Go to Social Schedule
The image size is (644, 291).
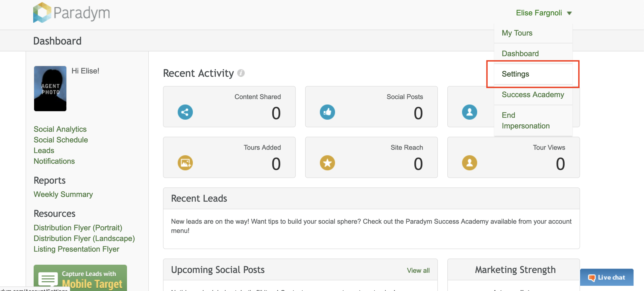pyautogui.click(x=60, y=140)
